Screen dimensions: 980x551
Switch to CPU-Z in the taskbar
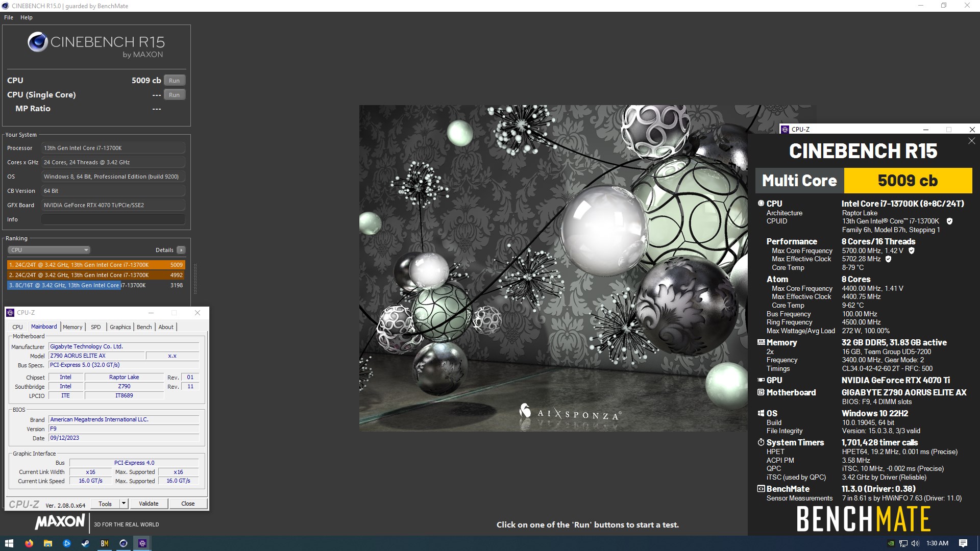tap(142, 543)
